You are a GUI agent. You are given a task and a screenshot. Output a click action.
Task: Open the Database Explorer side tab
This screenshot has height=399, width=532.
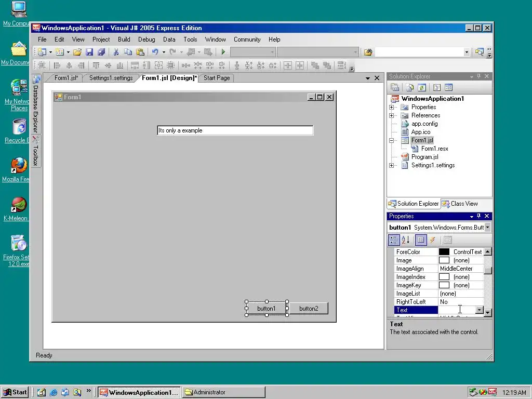point(36,104)
